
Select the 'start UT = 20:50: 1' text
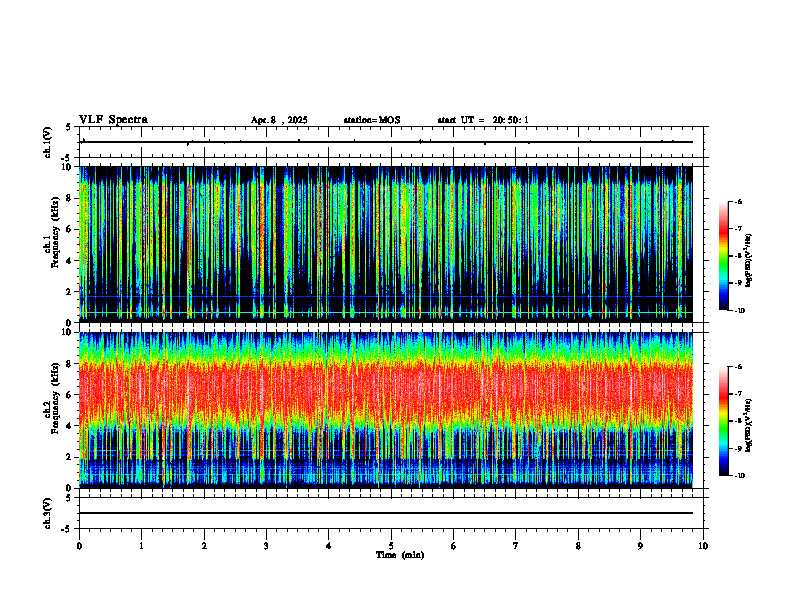(x=483, y=120)
